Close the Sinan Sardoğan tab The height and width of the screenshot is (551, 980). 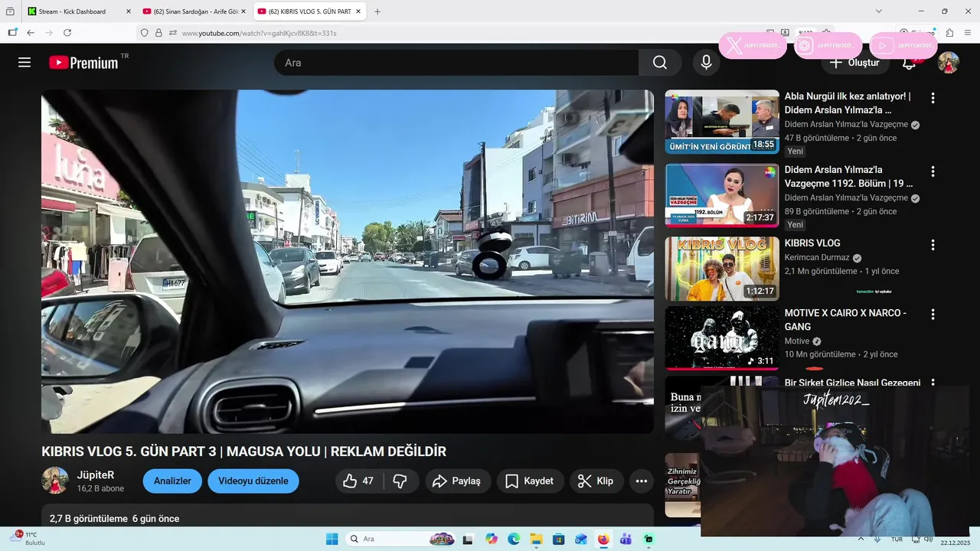click(243, 11)
